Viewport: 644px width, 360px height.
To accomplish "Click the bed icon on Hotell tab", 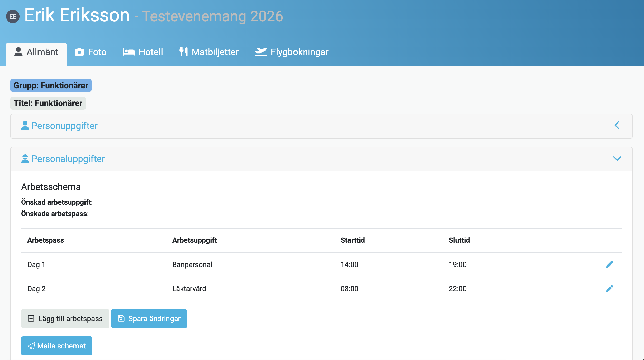I will (x=129, y=52).
